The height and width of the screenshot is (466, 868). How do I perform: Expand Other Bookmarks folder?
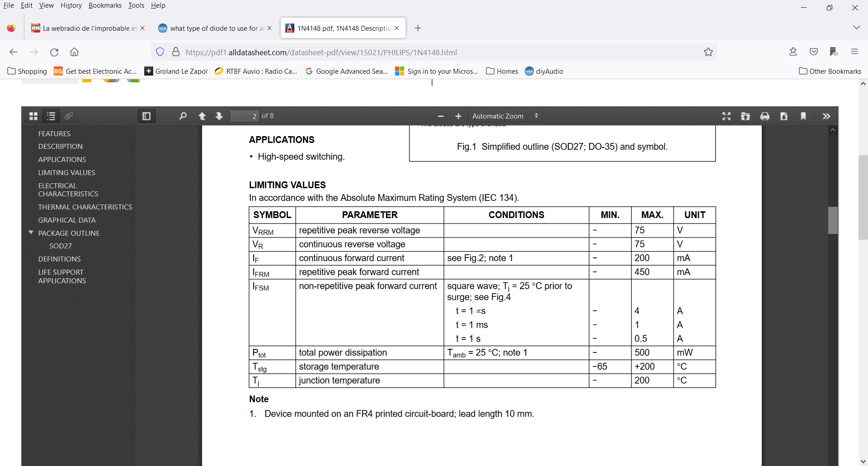(830, 71)
